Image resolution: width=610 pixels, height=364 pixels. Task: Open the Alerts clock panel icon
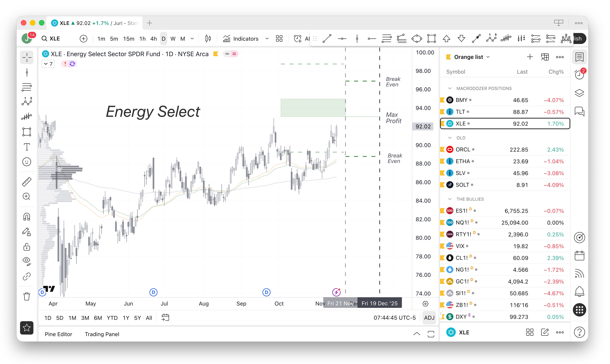click(x=579, y=74)
